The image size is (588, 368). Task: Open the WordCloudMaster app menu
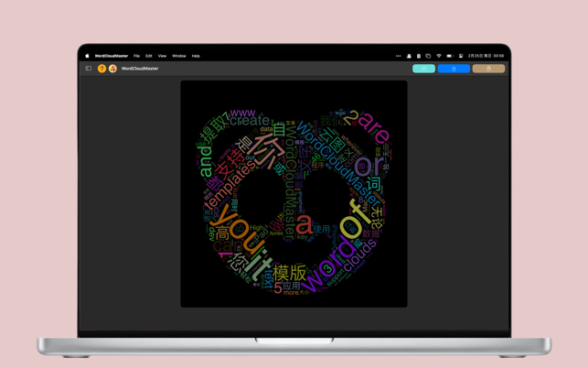tap(112, 56)
